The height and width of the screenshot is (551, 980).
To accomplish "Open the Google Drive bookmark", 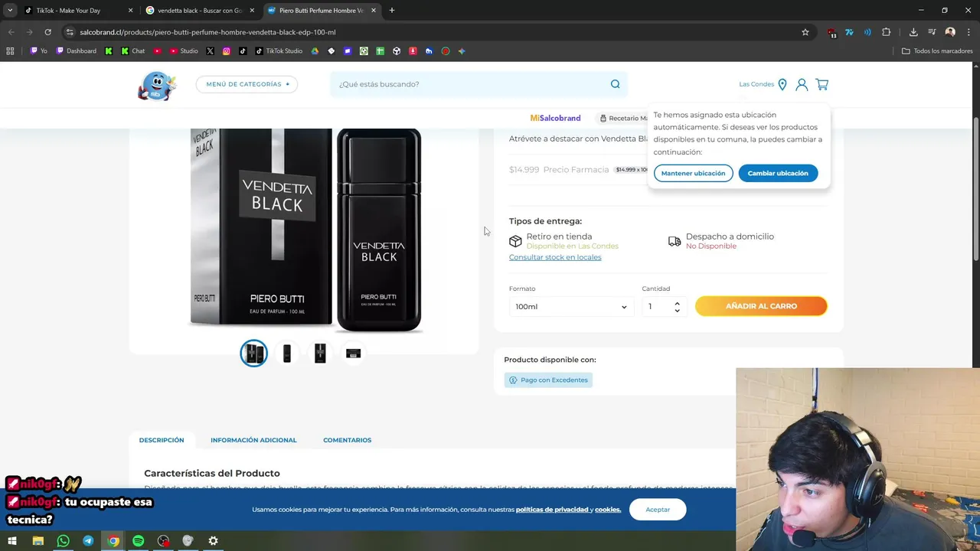I will pyautogui.click(x=315, y=51).
